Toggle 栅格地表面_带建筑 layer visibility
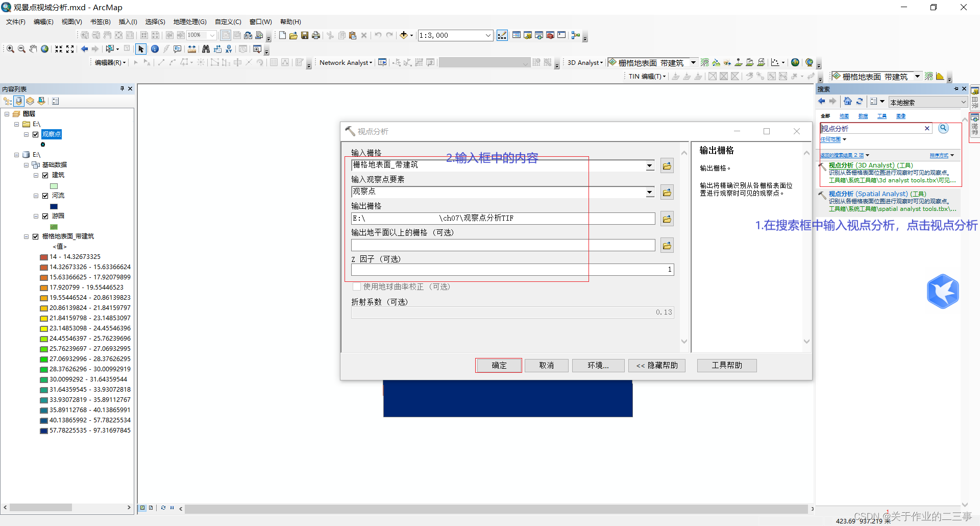 pyautogui.click(x=36, y=237)
